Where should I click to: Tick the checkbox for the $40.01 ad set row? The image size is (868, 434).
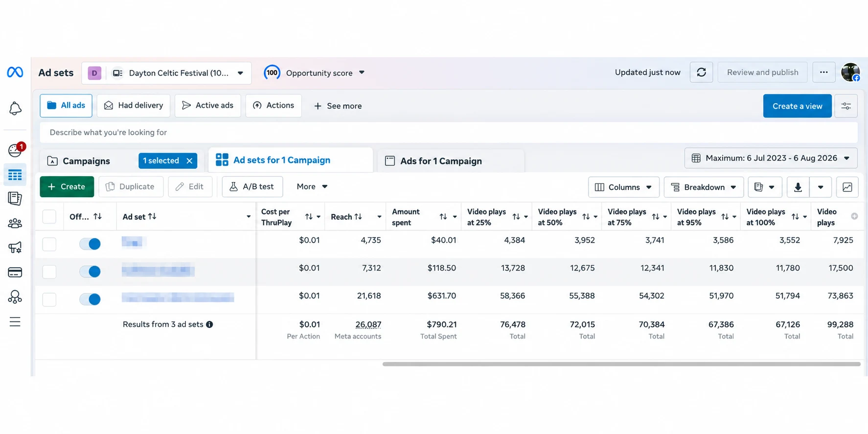[x=49, y=244]
